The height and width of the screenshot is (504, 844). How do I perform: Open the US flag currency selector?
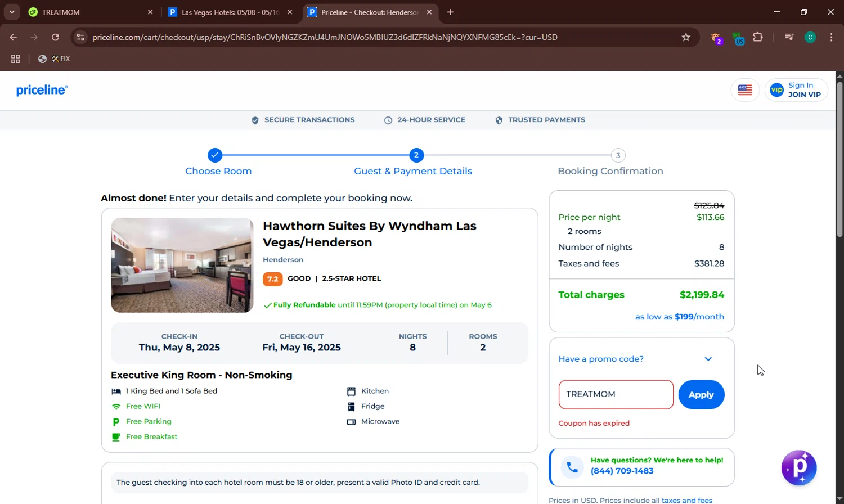click(745, 90)
